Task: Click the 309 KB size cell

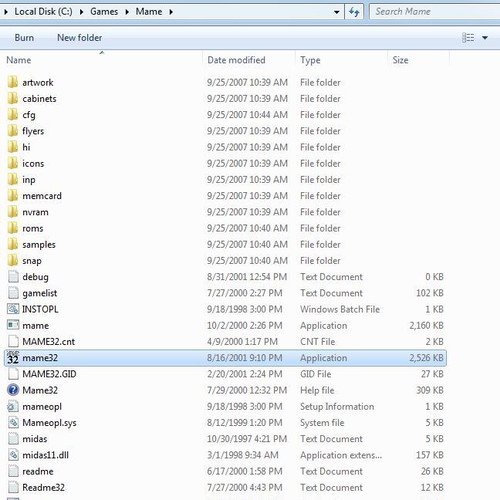Action: [x=430, y=390]
